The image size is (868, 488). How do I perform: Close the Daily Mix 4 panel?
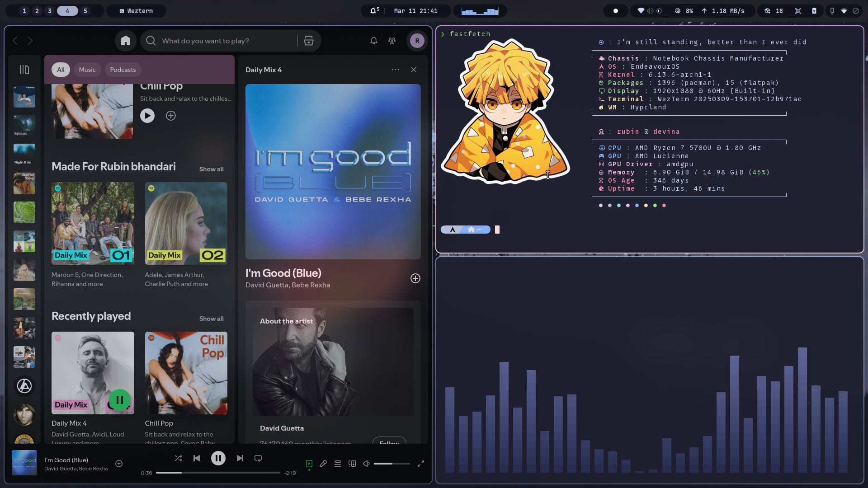[x=414, y=70]
